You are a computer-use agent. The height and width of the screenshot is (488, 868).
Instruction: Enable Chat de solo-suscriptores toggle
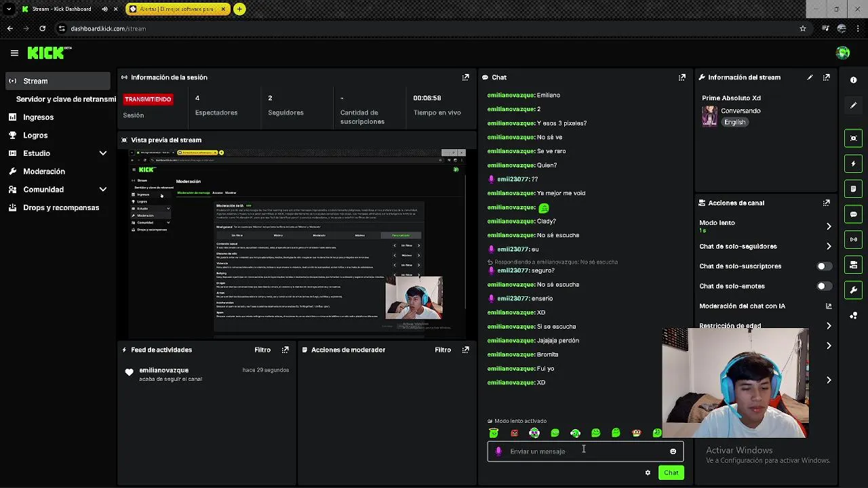click(x=823, y=266)
